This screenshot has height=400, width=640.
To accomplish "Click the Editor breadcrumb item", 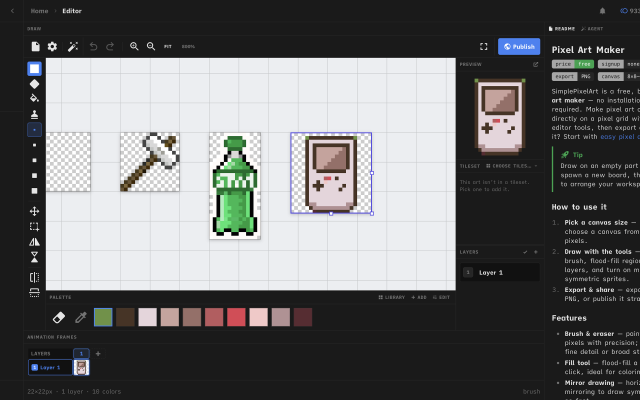I will (72, 11).
